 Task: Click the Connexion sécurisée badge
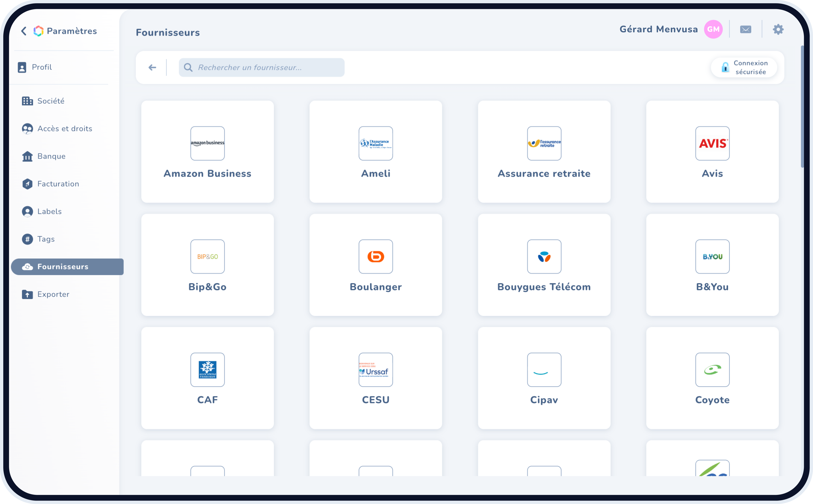coord(744,68)
